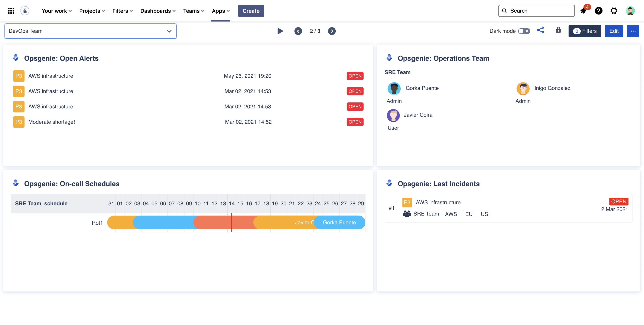Click the Jira site logo
Screen dimensions: 644x325
pos(25,11)
